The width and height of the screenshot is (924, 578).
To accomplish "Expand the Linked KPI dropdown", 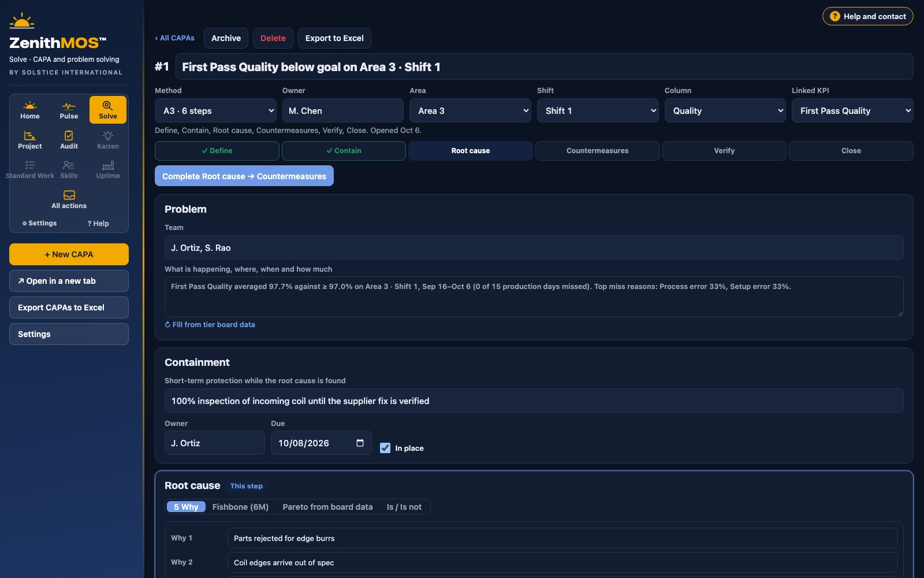I will click(852, 110).
